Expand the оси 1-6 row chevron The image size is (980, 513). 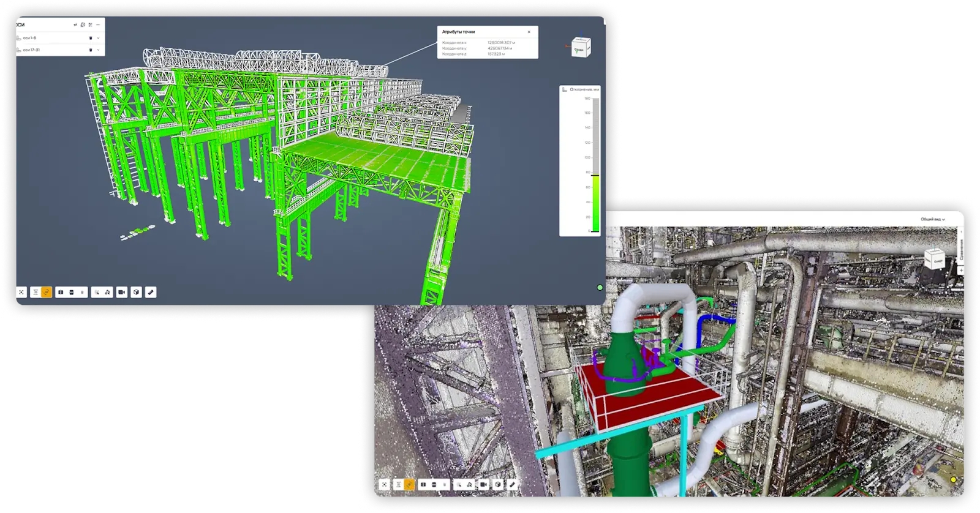point(98,38)
